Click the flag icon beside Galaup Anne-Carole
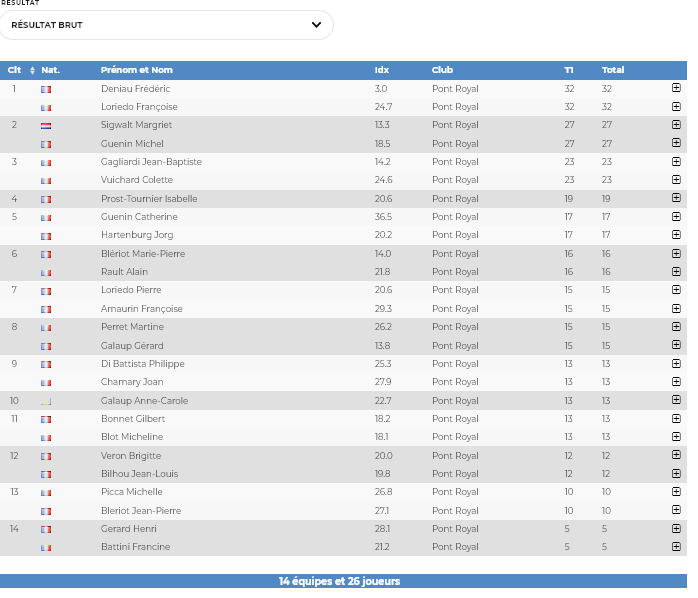The height and width of the screenshot is (598, 698). click(46, 402)
